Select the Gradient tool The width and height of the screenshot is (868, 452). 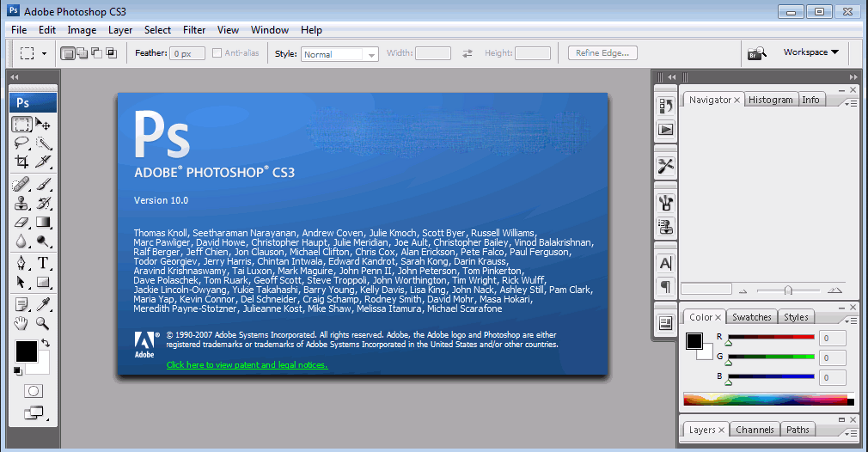(x=43, y=223)
